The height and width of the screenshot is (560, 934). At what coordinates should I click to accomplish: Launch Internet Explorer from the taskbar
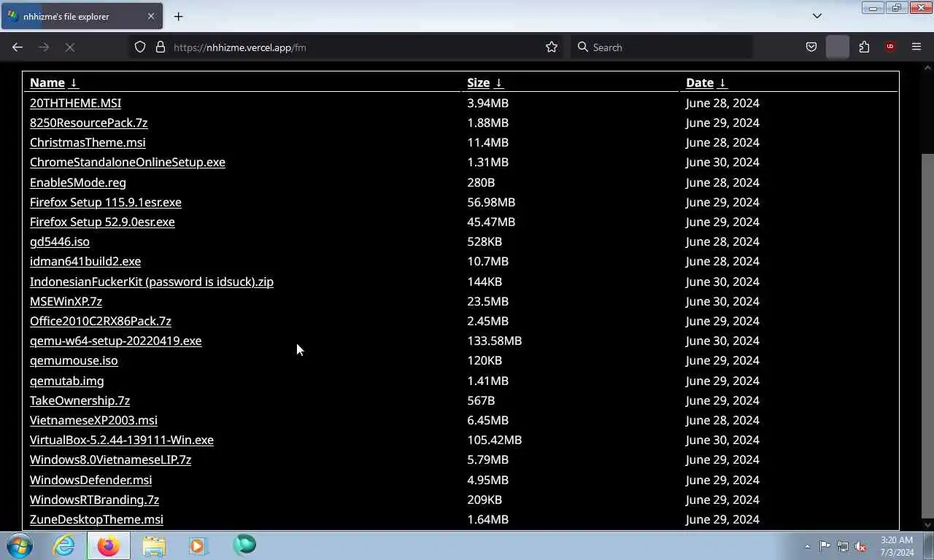pyautogui.click(x=64, y=545)
